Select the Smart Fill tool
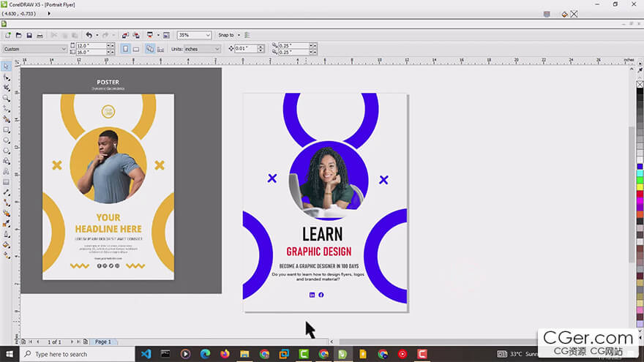The height and width of the screenshot is (362, 644). [6, 119]
